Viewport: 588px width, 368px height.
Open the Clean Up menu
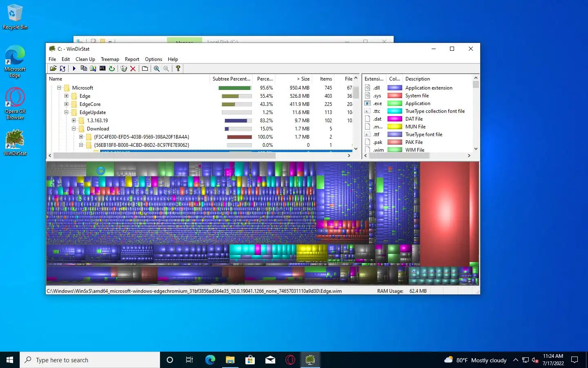tap(85, 59)
